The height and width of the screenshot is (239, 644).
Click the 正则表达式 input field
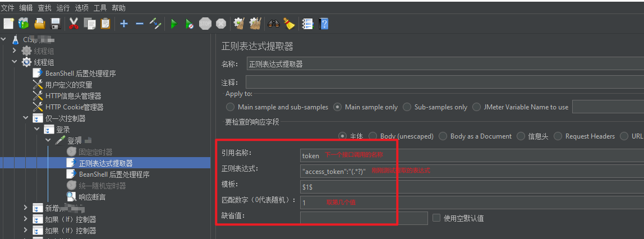(x=472, y=171)
